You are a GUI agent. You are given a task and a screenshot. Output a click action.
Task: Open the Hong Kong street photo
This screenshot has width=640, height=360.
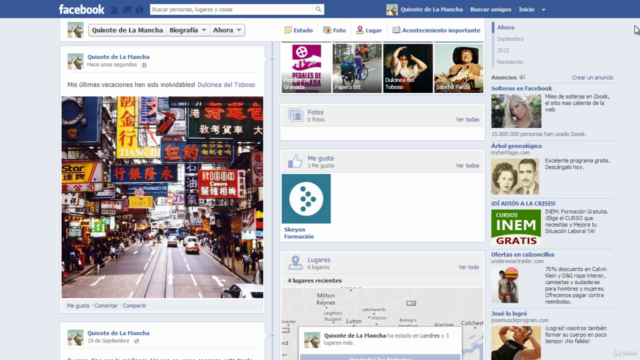pos(162,197)
